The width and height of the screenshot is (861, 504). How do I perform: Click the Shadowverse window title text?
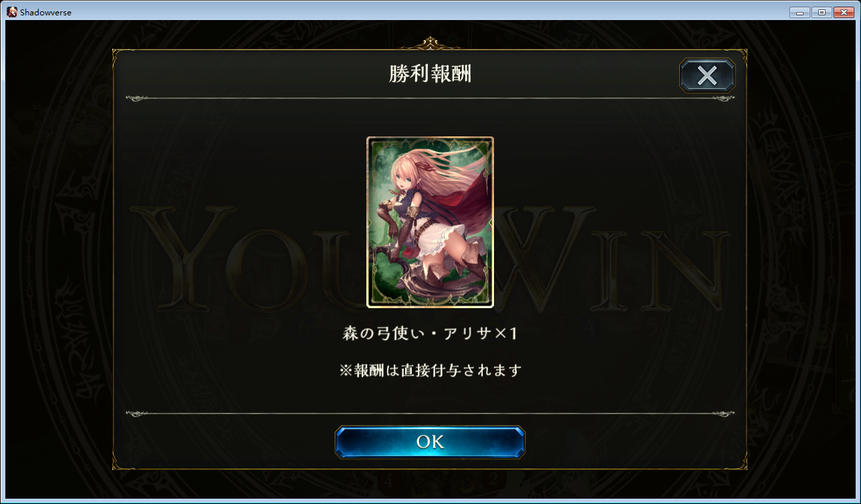point(45,13)
